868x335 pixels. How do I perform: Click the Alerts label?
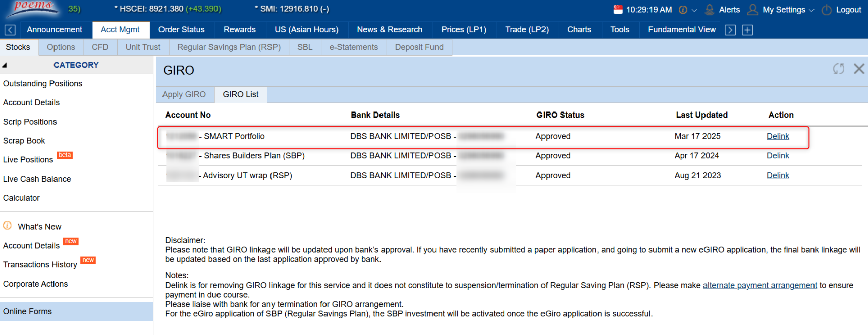(729, 10)
